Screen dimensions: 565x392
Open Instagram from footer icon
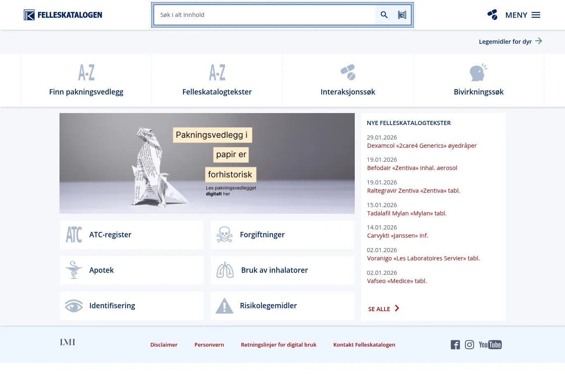point(469,345)
